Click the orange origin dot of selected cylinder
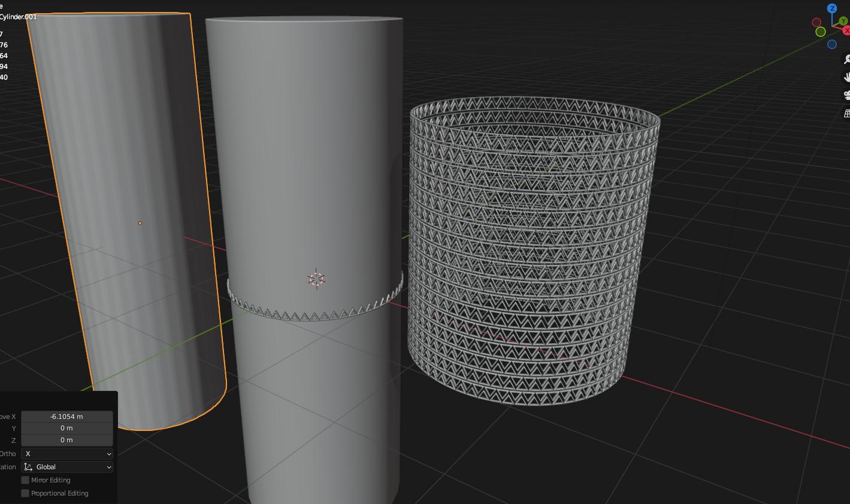This screenshot has width=850, height=504. pyautogui.click(x=140, y=223)
